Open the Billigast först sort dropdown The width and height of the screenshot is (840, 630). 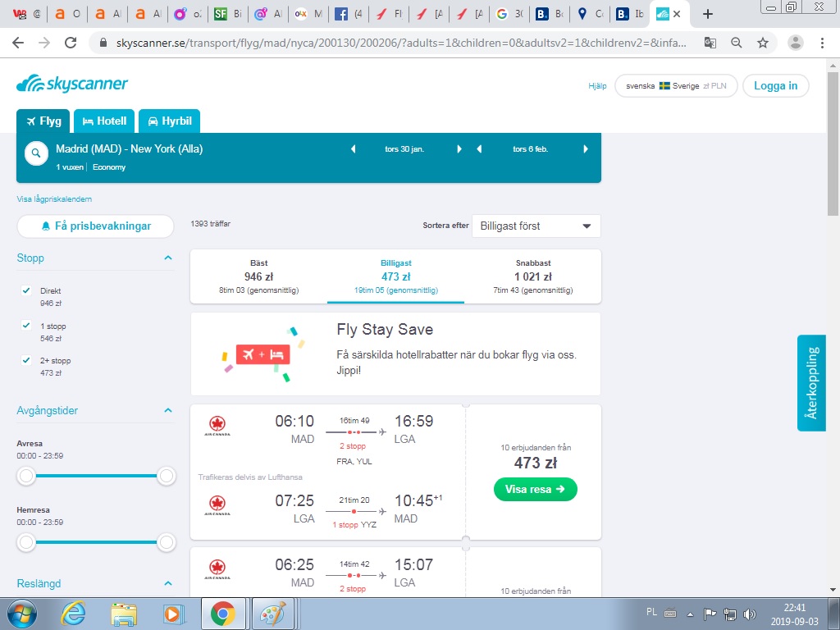pos(536,226)
